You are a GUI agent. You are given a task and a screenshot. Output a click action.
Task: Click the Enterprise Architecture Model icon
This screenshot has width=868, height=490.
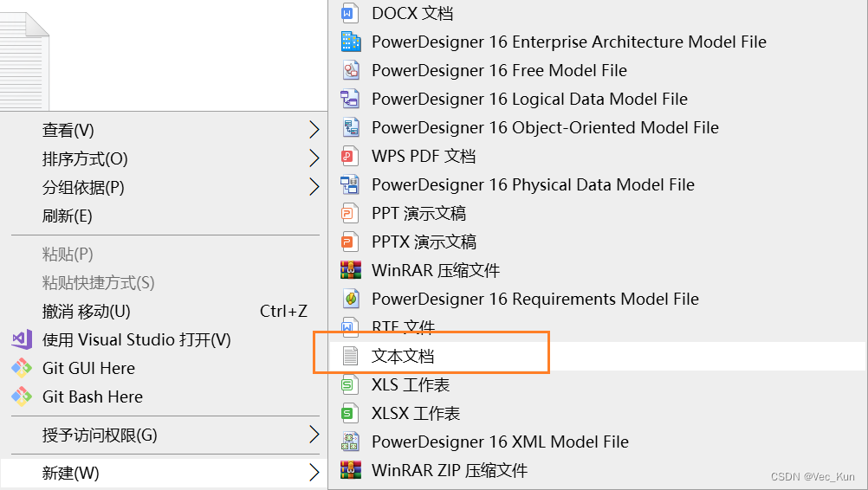click(x=351, y=42)
